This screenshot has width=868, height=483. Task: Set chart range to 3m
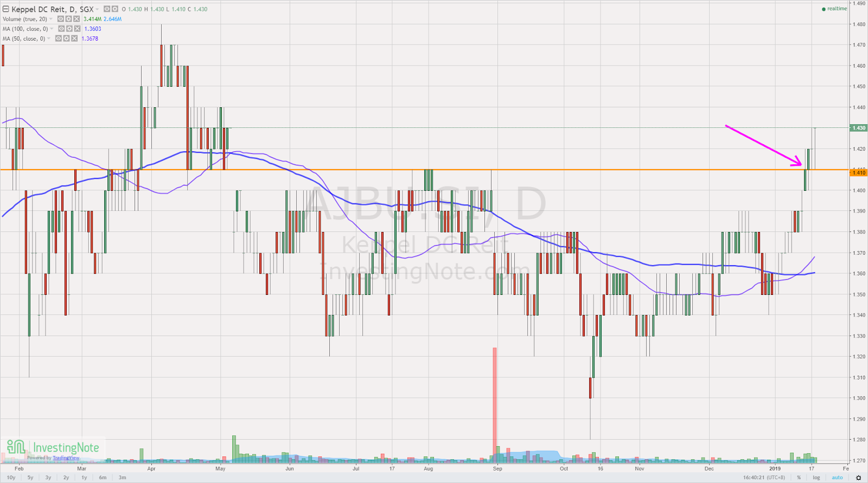point(123,478)
